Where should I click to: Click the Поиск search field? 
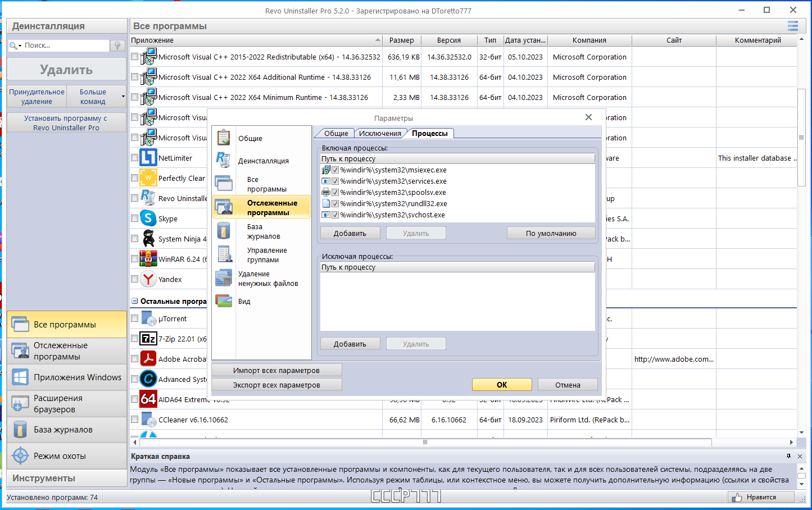pos(66,45)
